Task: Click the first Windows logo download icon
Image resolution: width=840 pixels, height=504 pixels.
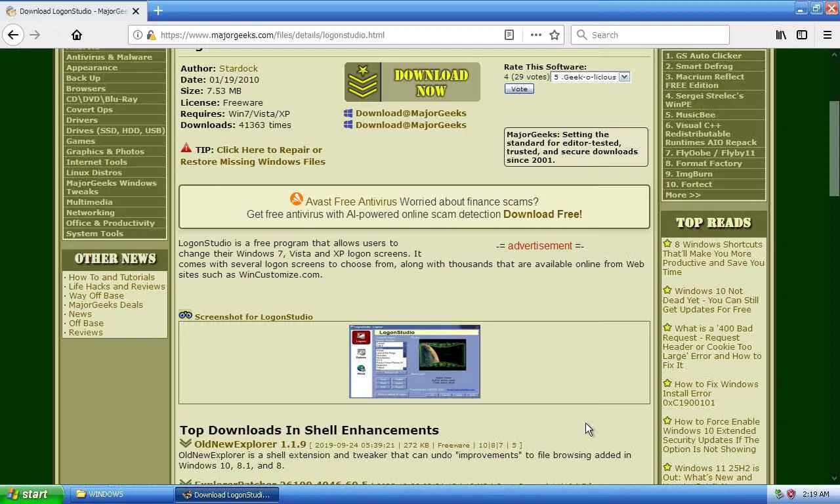Action: pos(348,113)
